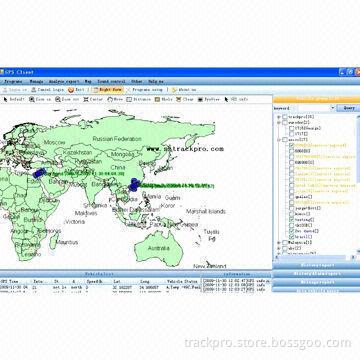
Task: Activate the Zoom in magnifier tool
Action: click(32, 99)
